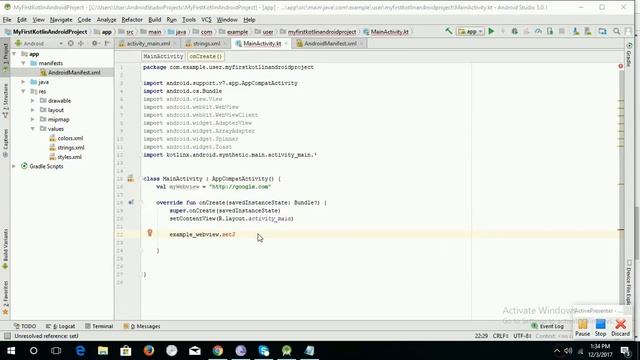Image resolution: width=640 pixels, height=360 pixels.
Task: Open Firefox from taskbar
Action: tap(149, 351)
